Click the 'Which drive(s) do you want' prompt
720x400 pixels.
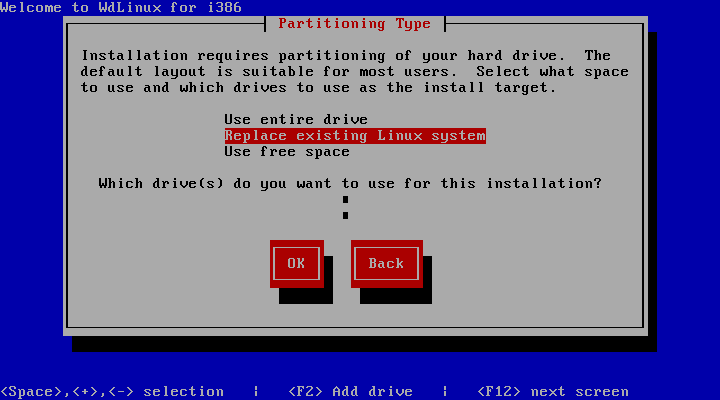click(350, 184)
